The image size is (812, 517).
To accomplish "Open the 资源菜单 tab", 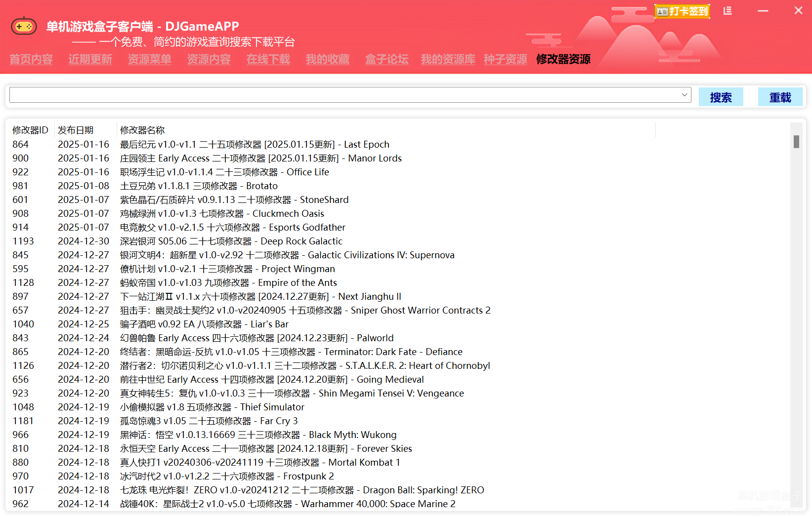I will (x=150, y=59).
